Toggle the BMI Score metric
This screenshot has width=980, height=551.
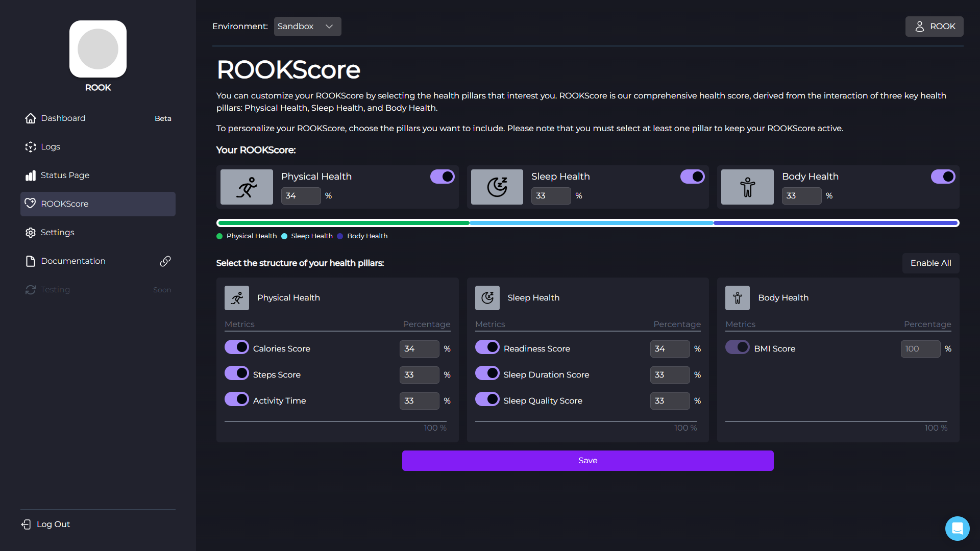738,347
